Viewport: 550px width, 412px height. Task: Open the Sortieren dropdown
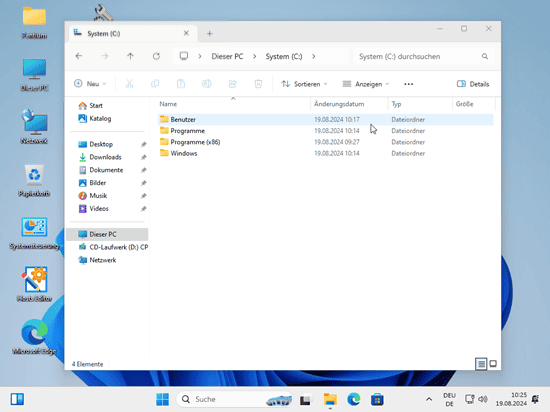pyautogui.click(x=304, y=84)
